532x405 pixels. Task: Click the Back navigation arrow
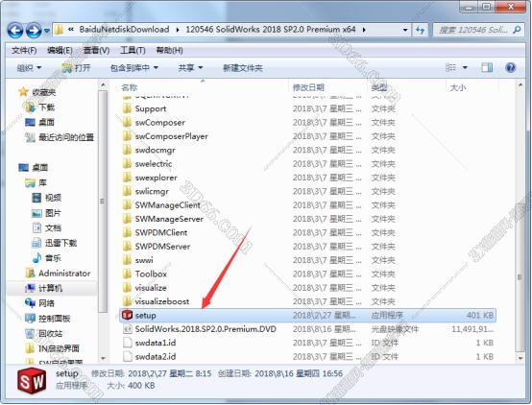point(15,30)
